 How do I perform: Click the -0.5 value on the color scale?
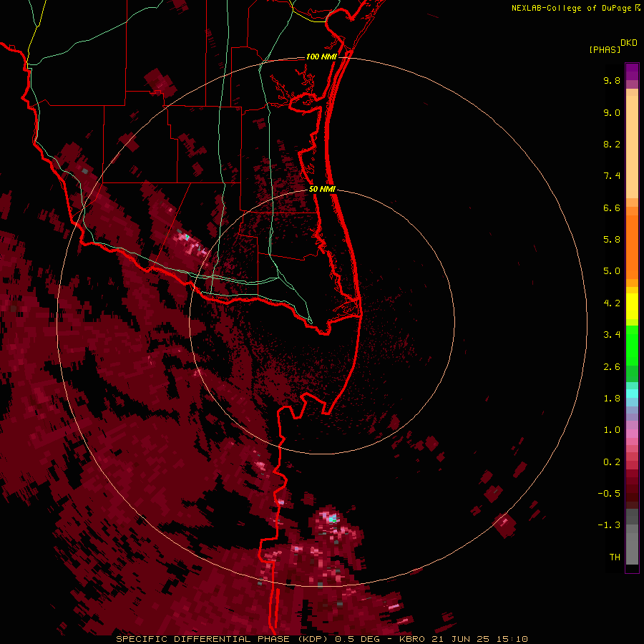(609, 494)
